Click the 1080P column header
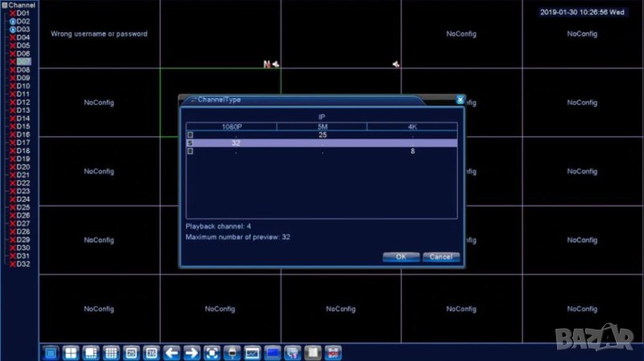 pyautogui.click(x=232, y=127)
